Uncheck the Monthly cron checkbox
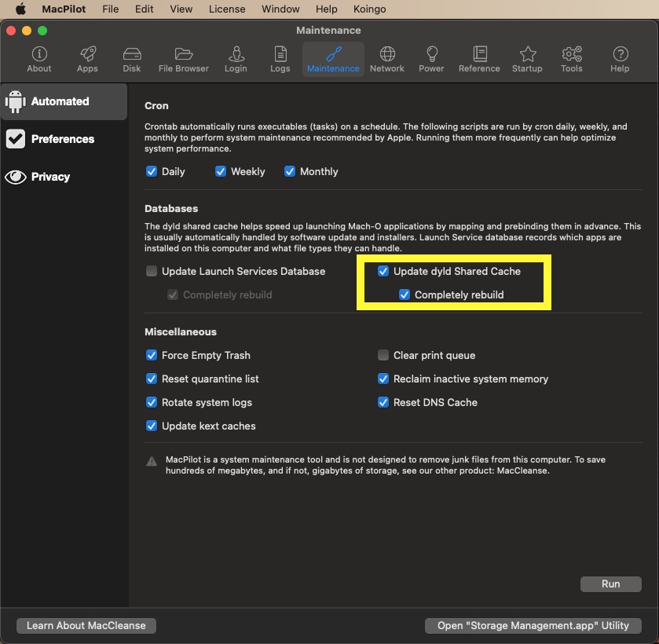 290,171
